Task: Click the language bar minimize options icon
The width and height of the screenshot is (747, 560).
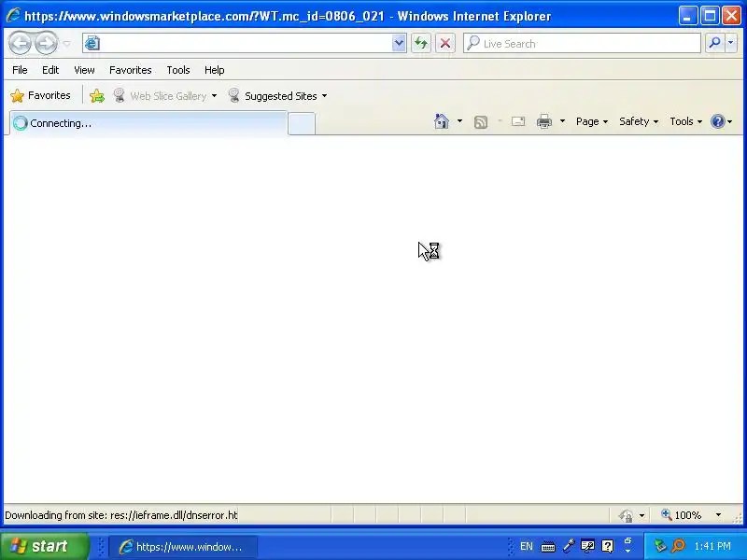Action: click(627, 540)
